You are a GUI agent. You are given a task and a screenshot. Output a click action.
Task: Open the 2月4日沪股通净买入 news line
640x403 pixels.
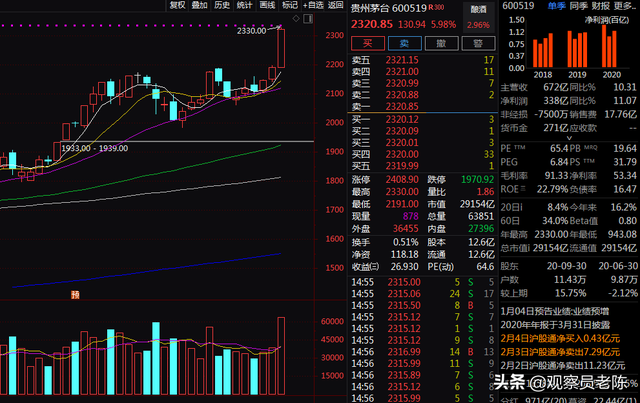pyautogui.click(x=560, y=338)
